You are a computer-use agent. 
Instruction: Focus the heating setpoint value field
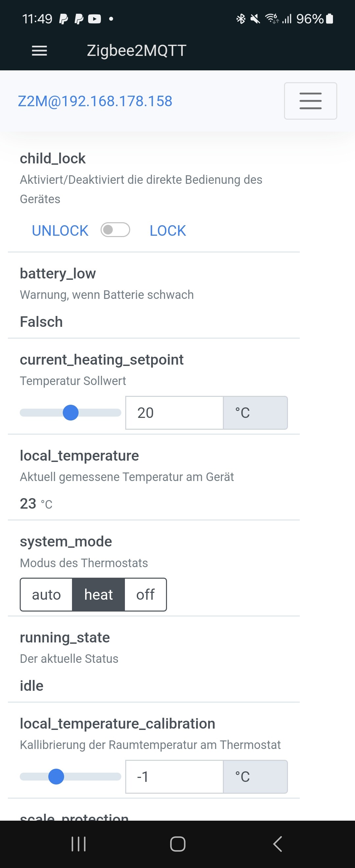pos(174,413)
